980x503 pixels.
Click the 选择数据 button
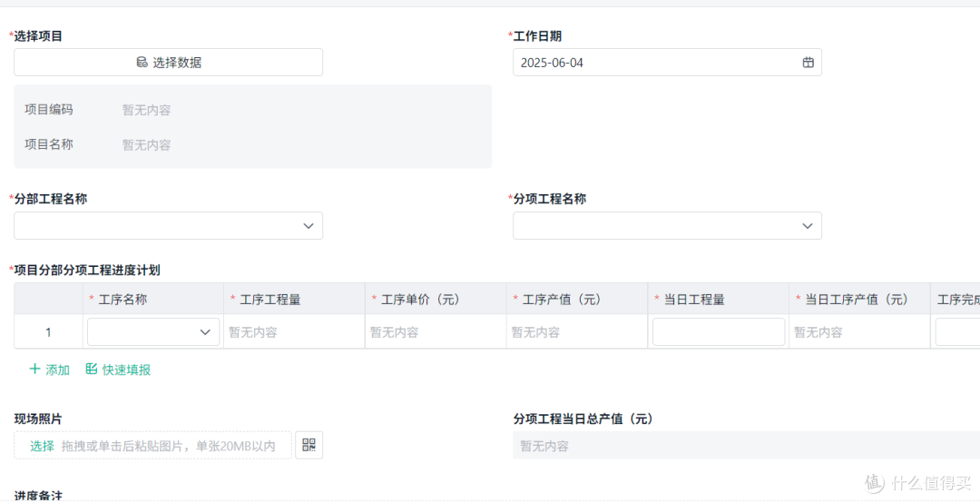(168, 63)
